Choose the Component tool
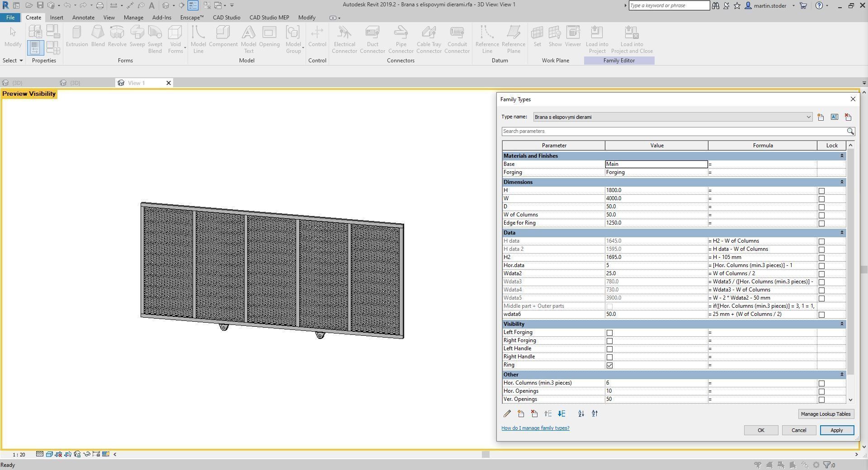Image resolution: width=868 pixels, height=470 pixels. pyautogui.click(x=223, y=37)
